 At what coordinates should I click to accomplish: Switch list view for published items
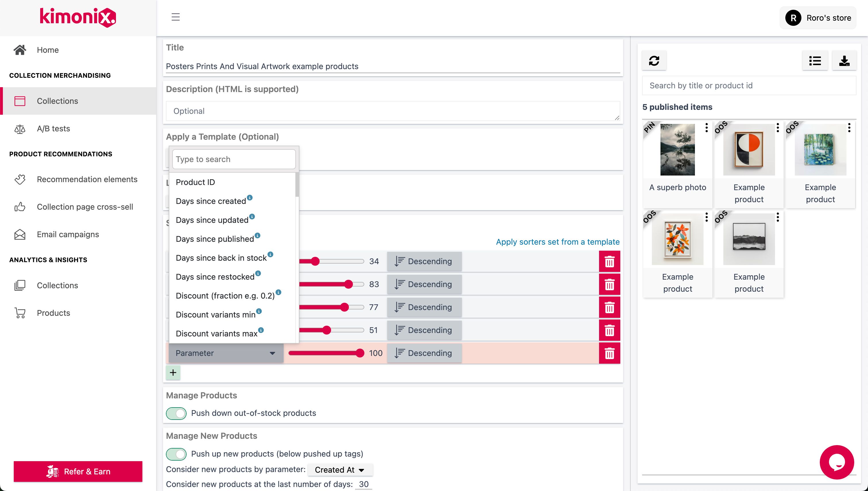point(815,61)
